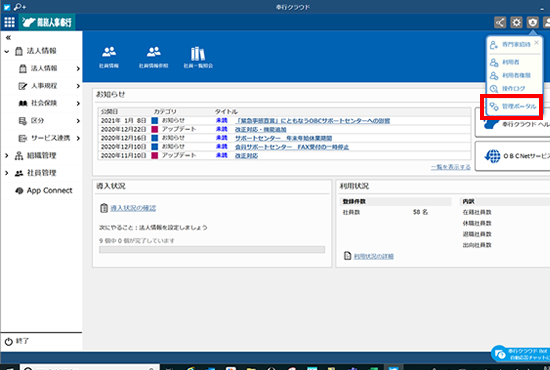Click 奉行クラウド ヘルプ button
Screen dimensions: 550x370
click(x=512, y=123)
